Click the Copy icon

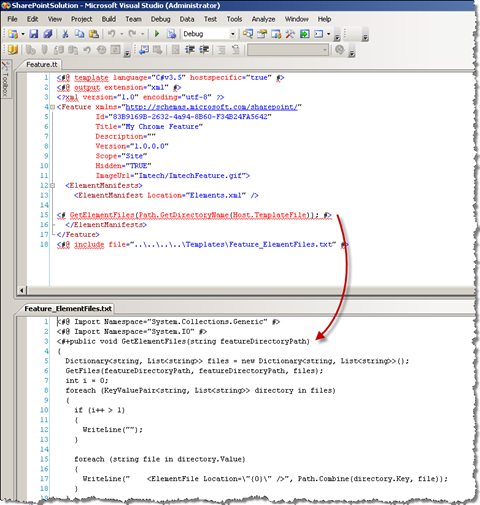tap(80, 34)
